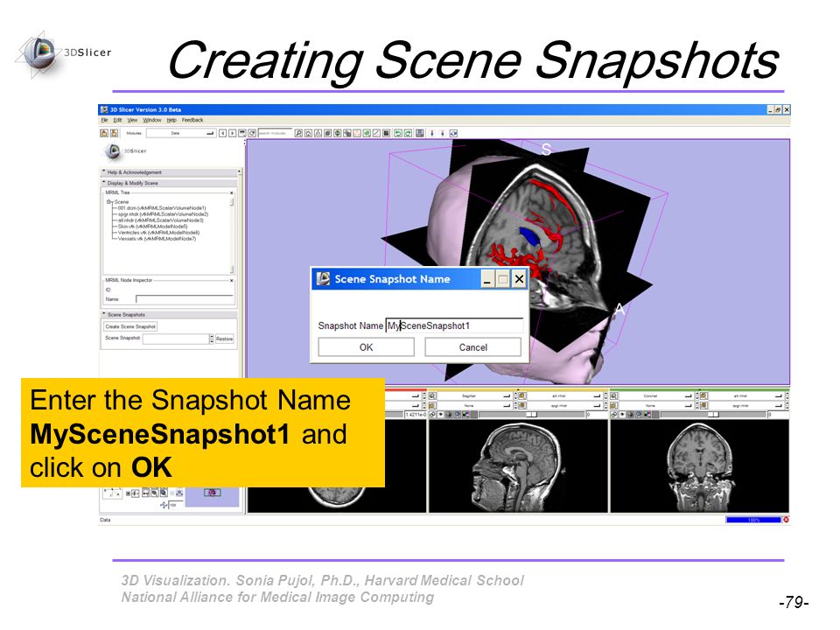Select 001.dcm volume node in MRML tree
The width and height of the screenshot is (840, 630).
(x=161, y=208)
